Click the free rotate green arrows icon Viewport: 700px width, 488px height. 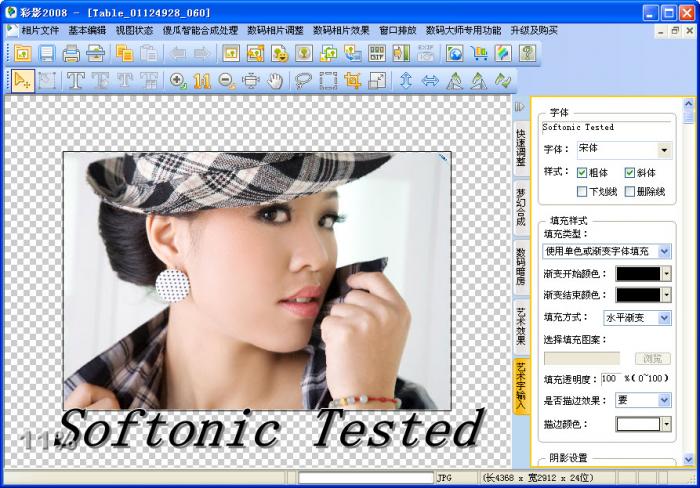tap(503, 81)
